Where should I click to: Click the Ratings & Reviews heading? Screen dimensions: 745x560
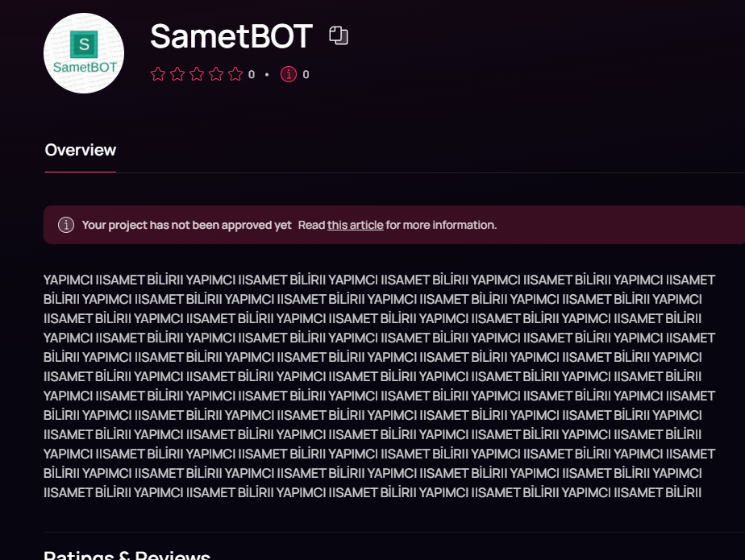pyautogui.click(x=127, y=555)
